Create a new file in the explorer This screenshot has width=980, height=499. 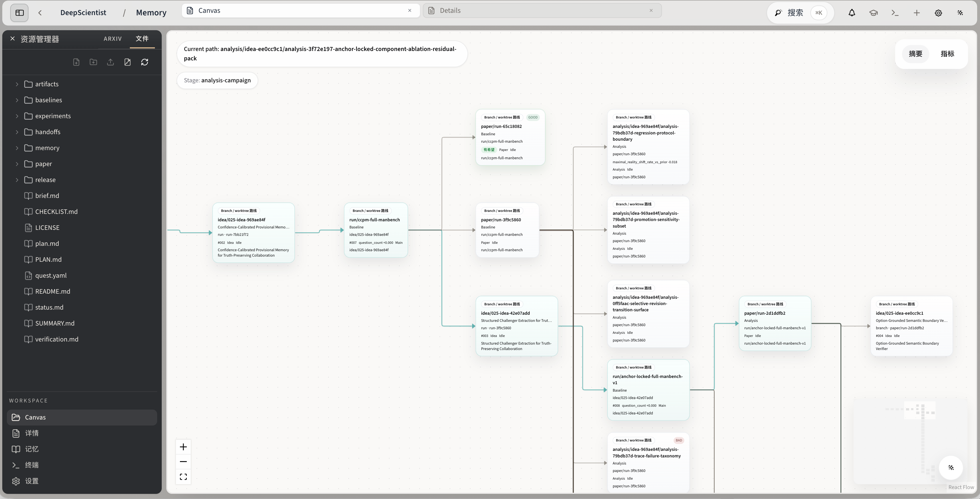coord(76,62)
